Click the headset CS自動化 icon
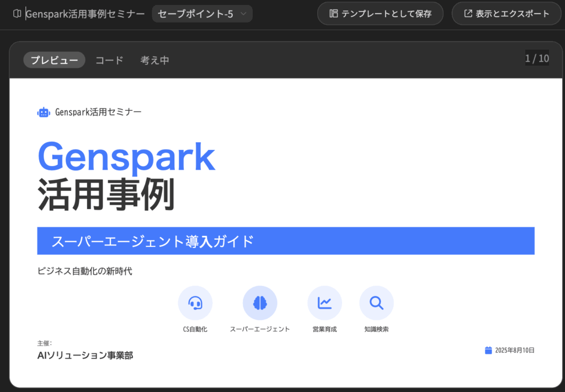This screenshot has height=392, width=565. click(195, 303)
